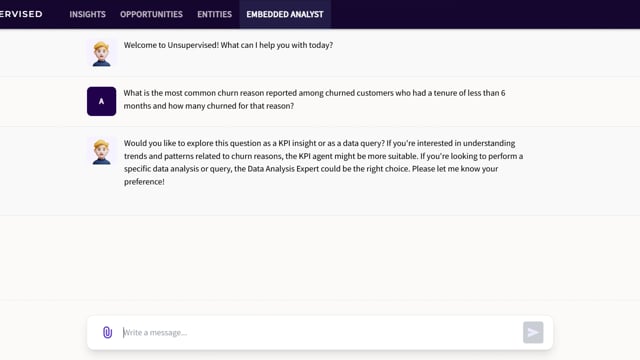Focus the Write a message input field
Image resolution: width=640 pixels, height=360 pixels.
(320, 332)
